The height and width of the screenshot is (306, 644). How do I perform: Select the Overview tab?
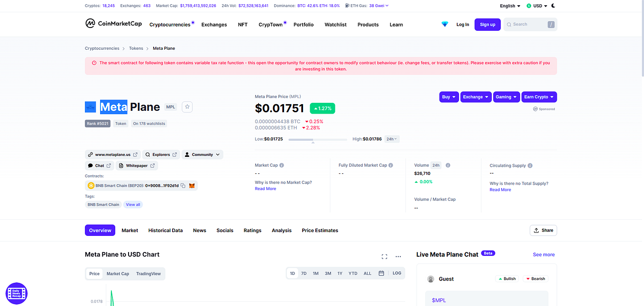[x=100, y=230]
